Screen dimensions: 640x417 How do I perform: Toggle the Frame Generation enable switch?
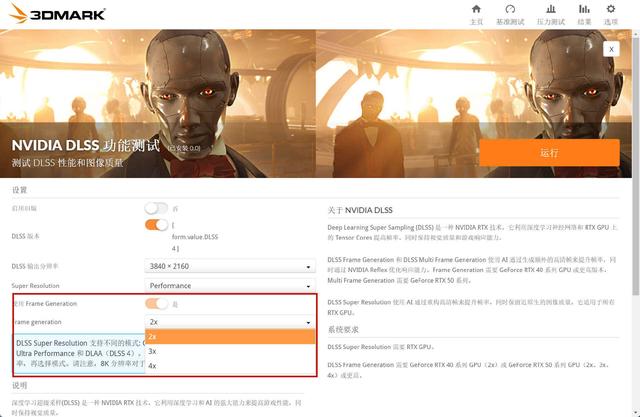click(156, 304)
